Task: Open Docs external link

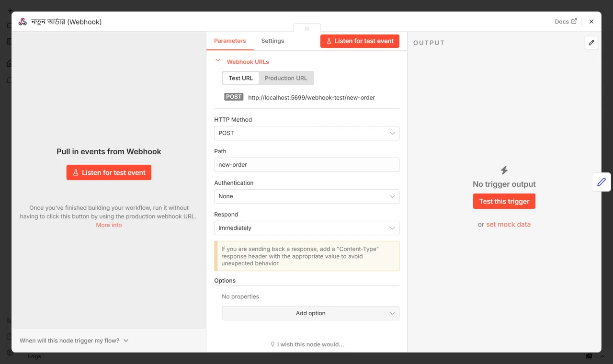Action: tap(566, 22)
